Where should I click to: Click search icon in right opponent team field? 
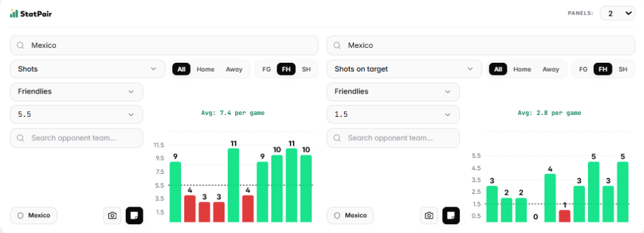pyautogui.click(x=337, y=138)
